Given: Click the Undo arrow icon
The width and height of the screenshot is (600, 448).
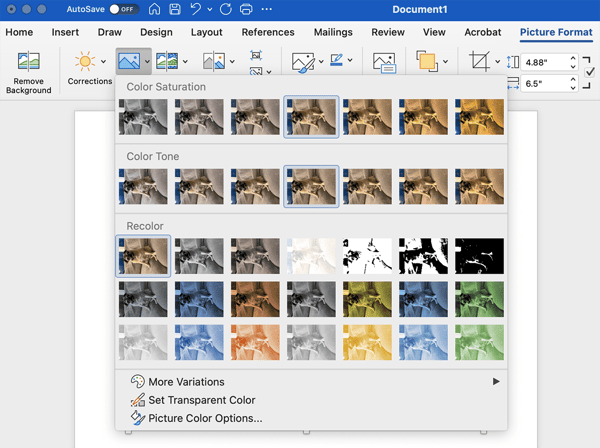Looking at the screenshot, I should point(196,9).
